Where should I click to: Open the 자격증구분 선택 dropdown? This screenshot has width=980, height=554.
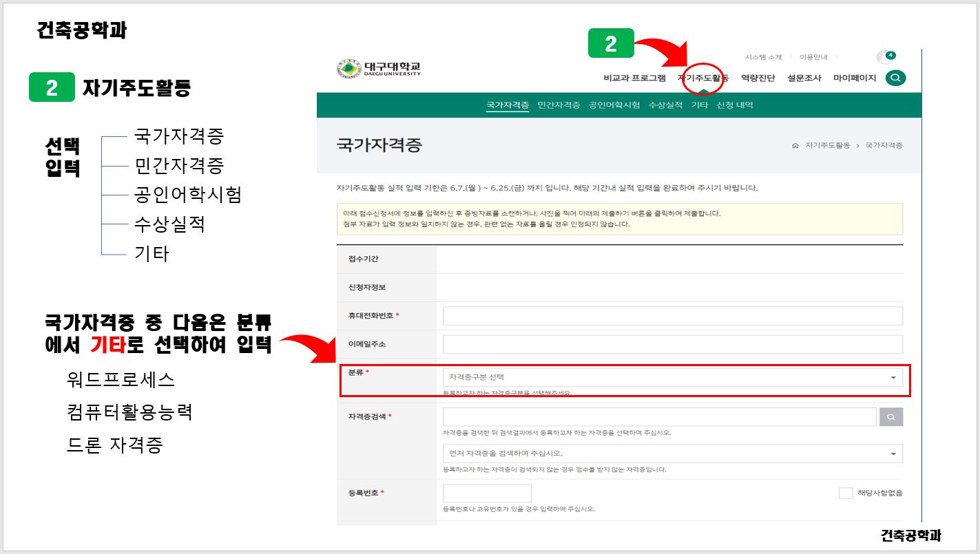coord(671,377)
